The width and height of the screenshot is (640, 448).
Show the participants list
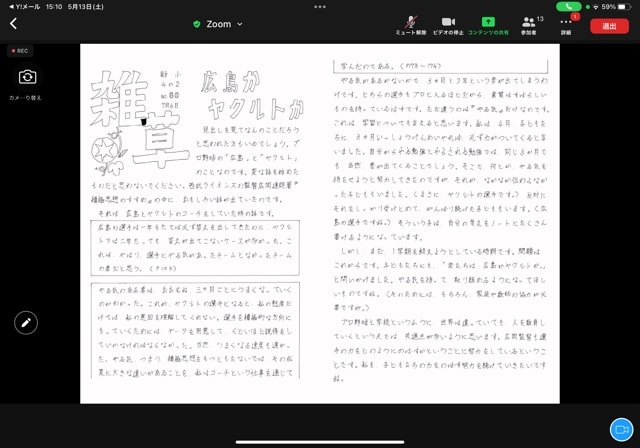click(529, 25)
